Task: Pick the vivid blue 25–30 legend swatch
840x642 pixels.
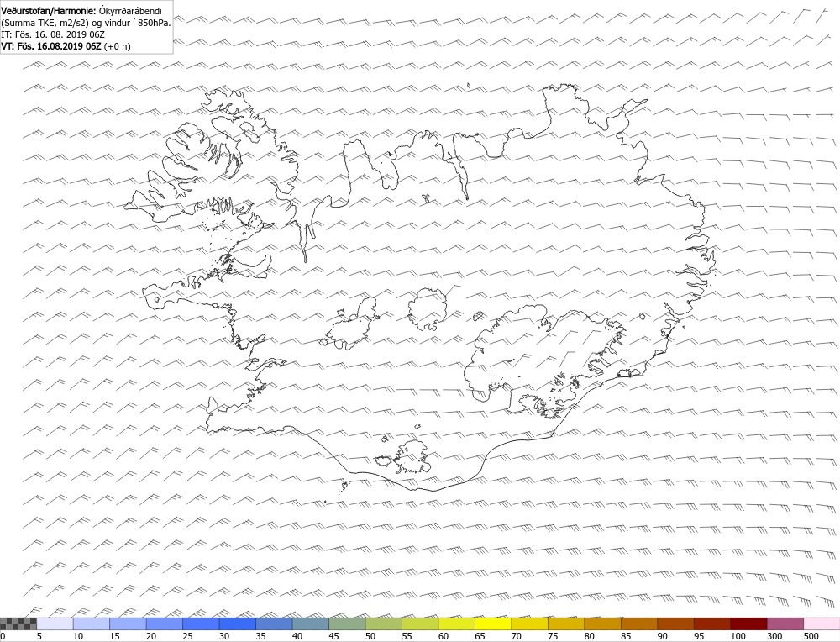Action: pyautogui.click(x=201, y=624)
